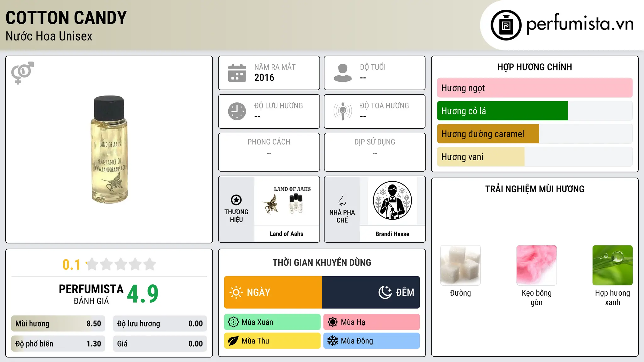Click the Dịp sử dụng info card
The height and width of the screenshot is (362, 644).
click(375, 152)
